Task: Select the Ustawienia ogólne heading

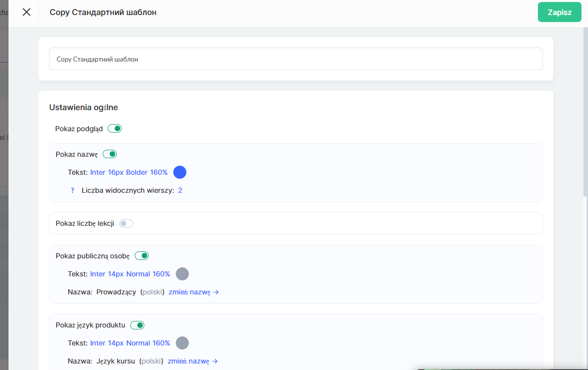Action: 84,107
